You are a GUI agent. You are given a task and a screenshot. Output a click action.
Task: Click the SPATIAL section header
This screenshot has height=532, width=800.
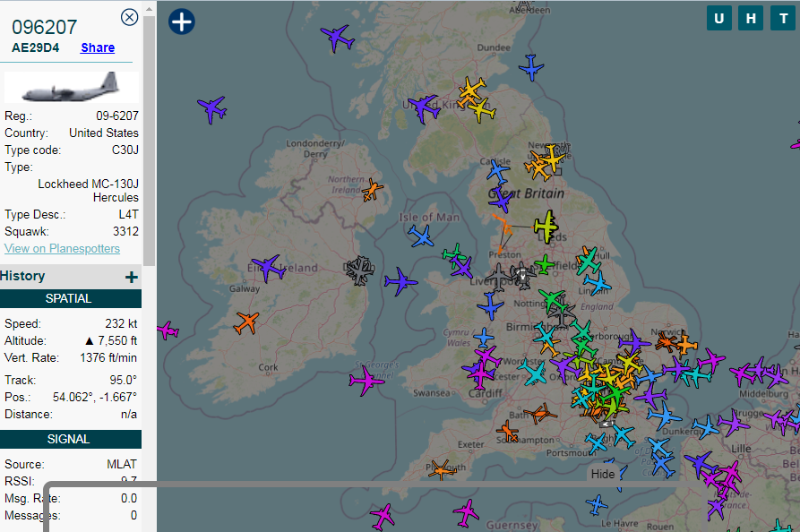(x=71, y=298)
